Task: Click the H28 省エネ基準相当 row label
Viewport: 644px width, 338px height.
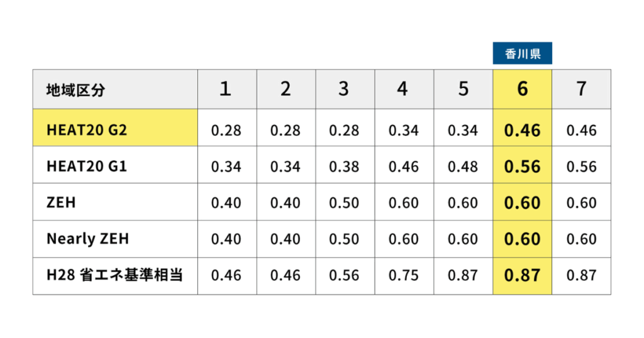Action: (116, 276)
